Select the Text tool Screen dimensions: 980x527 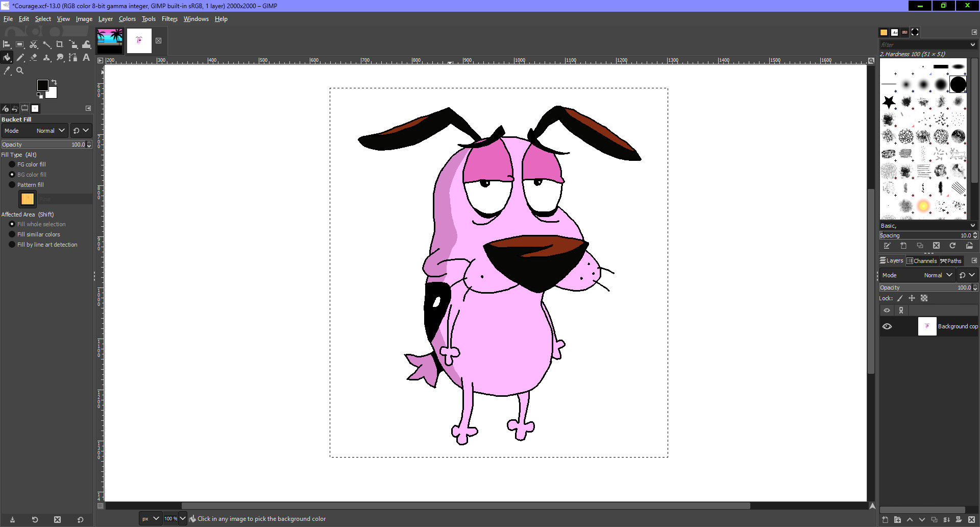pos(86,57)
